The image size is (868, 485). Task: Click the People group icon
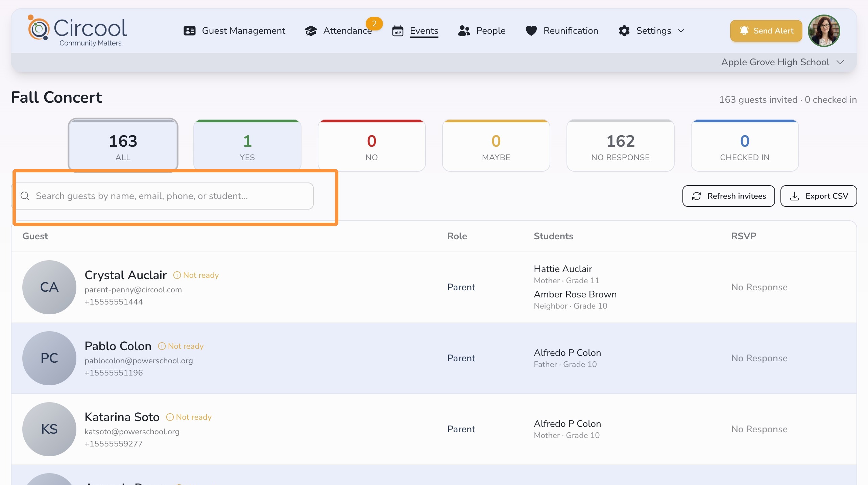[464, 31]
